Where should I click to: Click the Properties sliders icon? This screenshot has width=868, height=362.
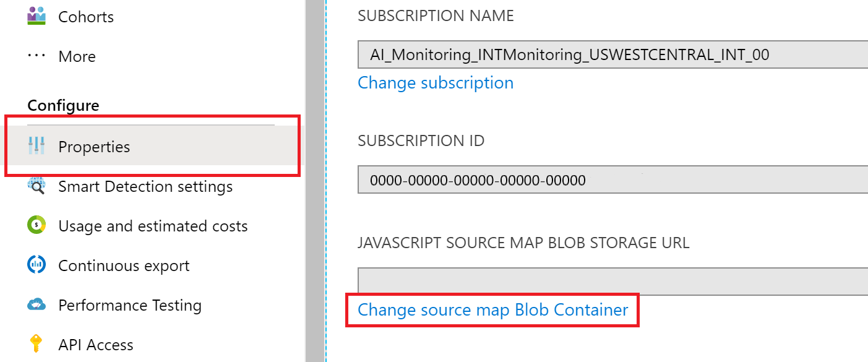(37, 147)
